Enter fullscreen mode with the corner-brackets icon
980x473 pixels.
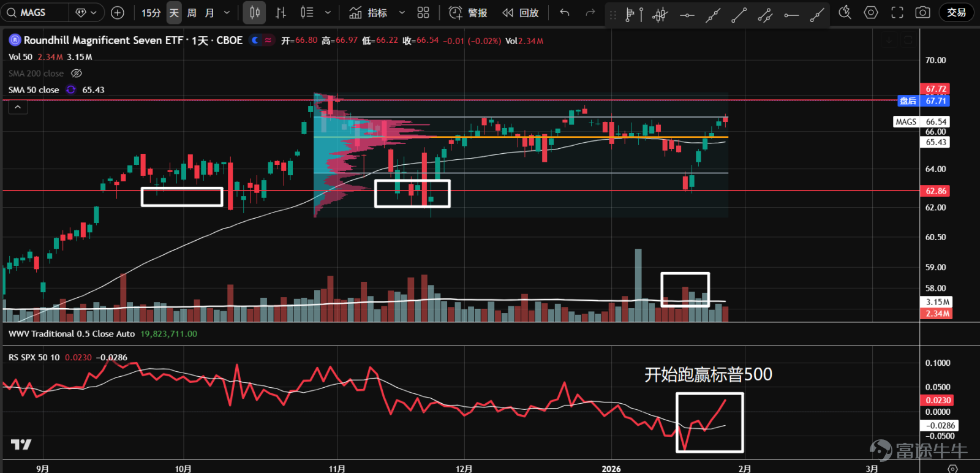[897, 12]
